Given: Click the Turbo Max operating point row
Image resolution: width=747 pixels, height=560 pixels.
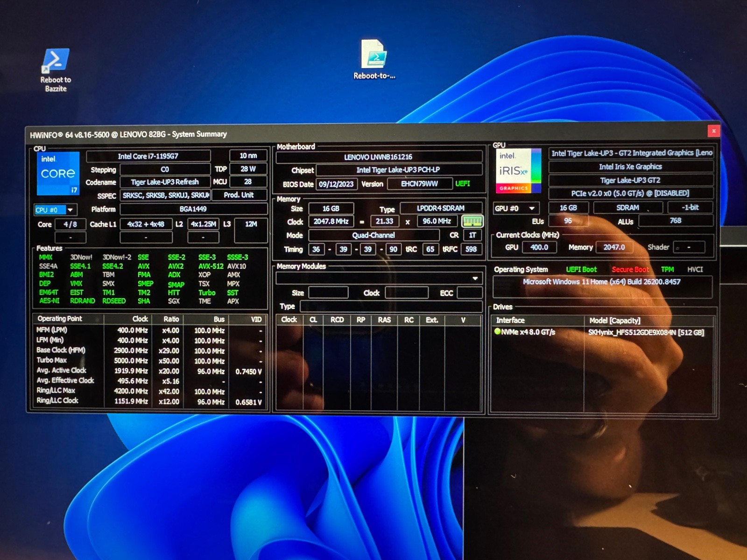Looking at the screenshot, I should pos(151,360).
